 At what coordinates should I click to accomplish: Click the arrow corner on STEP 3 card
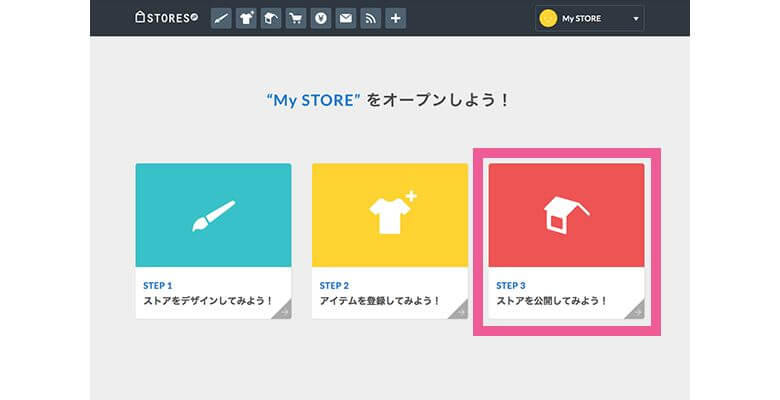tap(637, 312)
